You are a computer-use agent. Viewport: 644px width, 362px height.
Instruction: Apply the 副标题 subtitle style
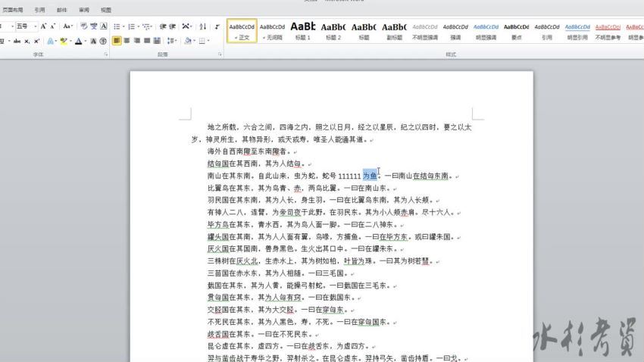394,31
